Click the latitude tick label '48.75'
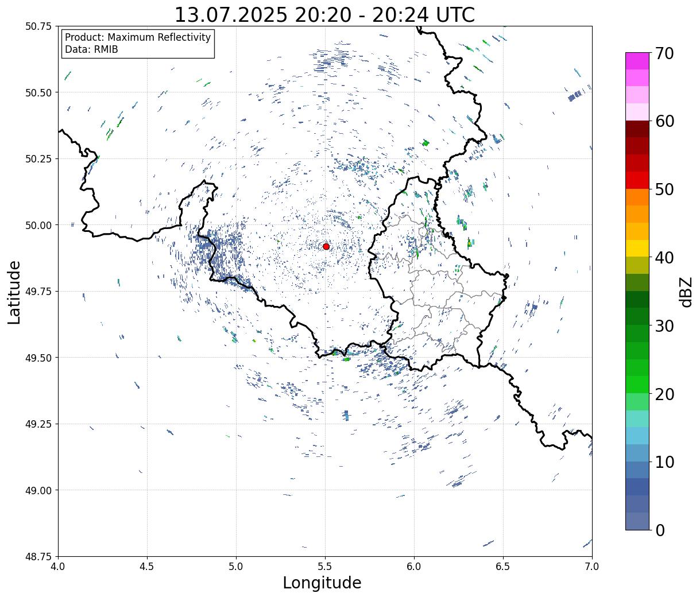The width and height of the screenshot is (700, 597). click(x=38, y=557)
